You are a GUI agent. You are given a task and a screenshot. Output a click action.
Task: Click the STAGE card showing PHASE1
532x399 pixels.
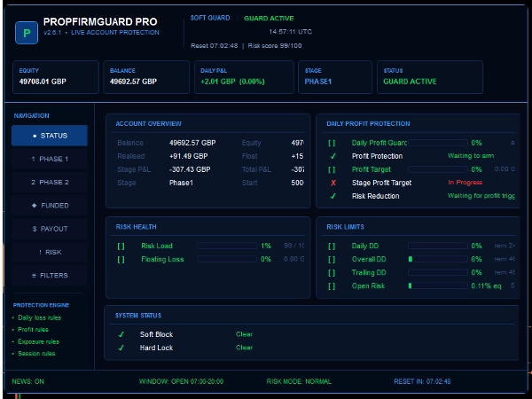(335, 77)
